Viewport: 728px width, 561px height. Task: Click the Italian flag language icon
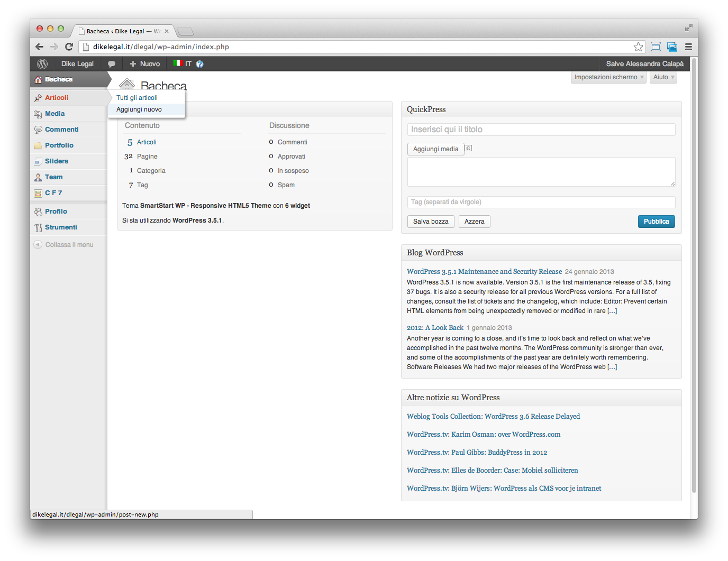pos(178,63)
